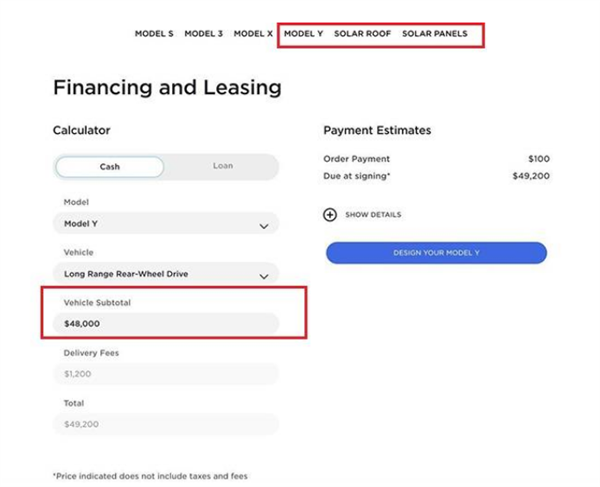Click the taxes and fees disclaimer footnote
Viewport: 600px width, 487px height.
(150, 476)
